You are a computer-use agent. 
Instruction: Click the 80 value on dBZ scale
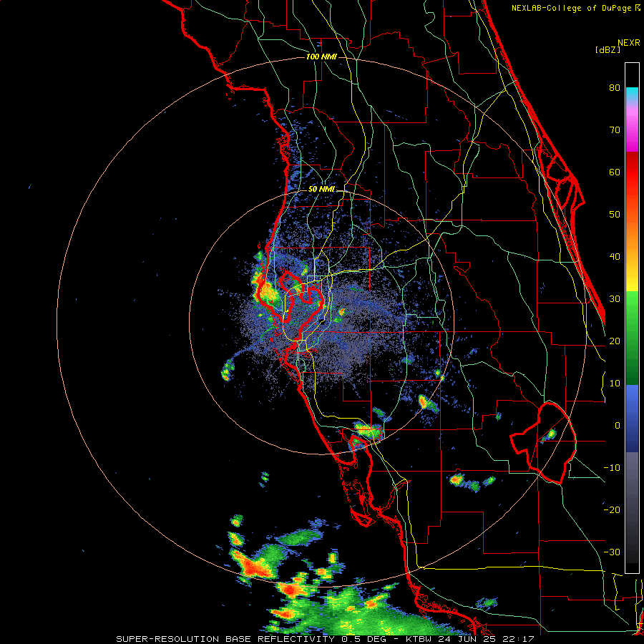click(615, 88)
